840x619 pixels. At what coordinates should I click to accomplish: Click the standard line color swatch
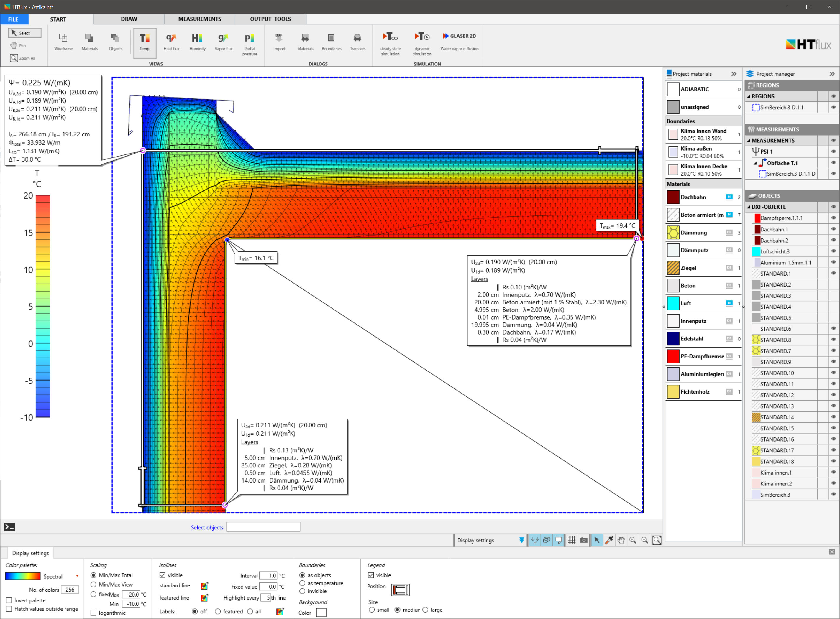tap(204, 586)
